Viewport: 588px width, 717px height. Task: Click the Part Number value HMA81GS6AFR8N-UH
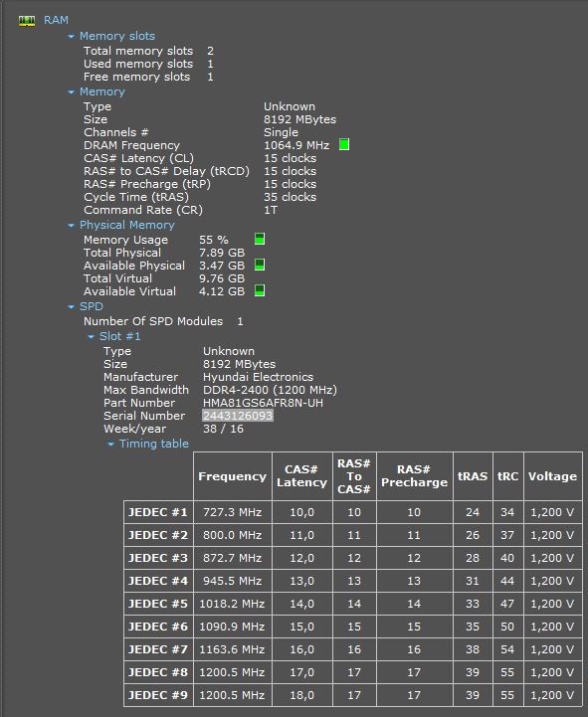263,403
